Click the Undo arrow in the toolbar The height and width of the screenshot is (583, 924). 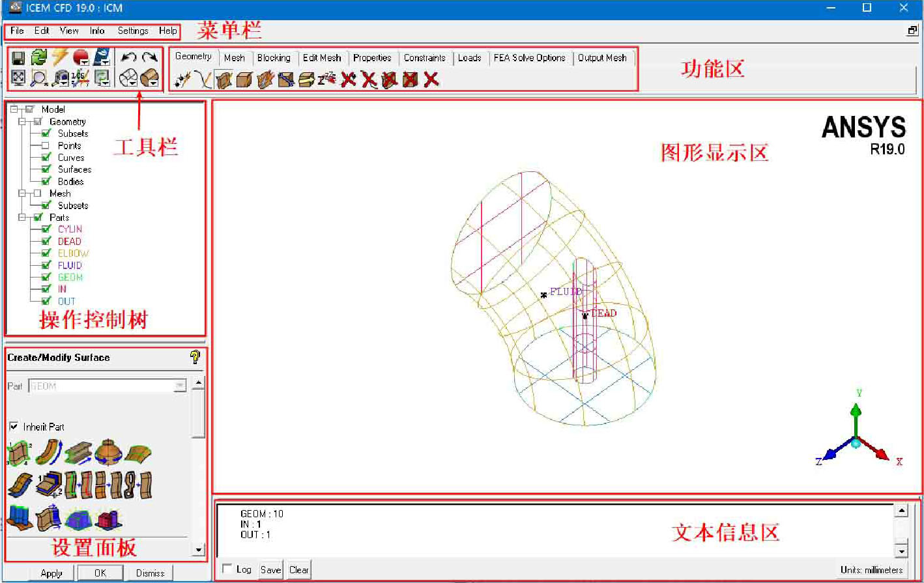click(x=129, y=58)
